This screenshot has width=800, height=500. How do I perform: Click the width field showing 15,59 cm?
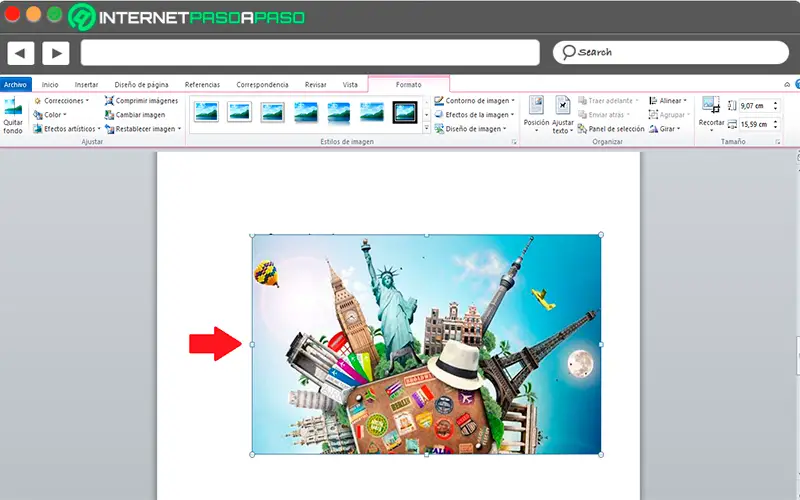click(757, 124)
